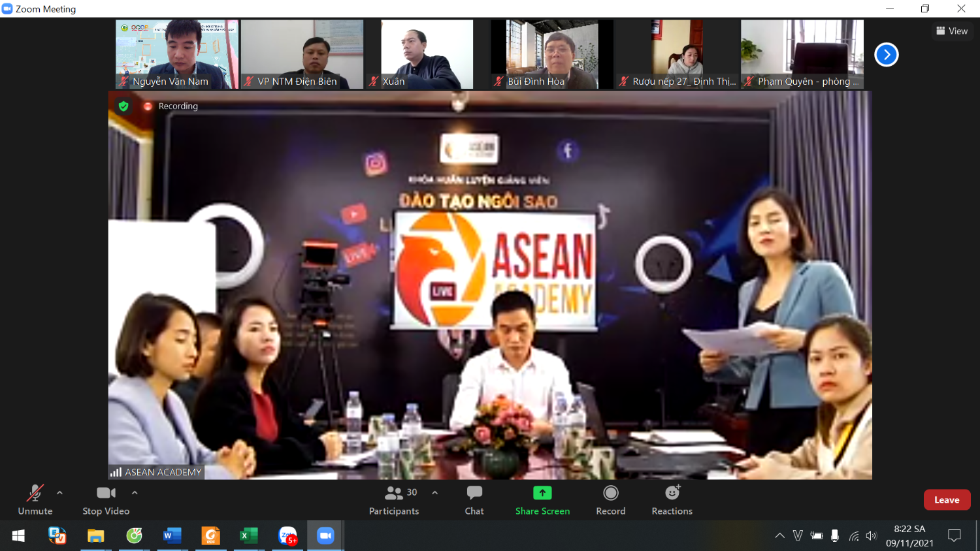
Task: Select Rượu nếp 27_Đinh Thị video thumbnail
Action: click(x=677, y=54)
